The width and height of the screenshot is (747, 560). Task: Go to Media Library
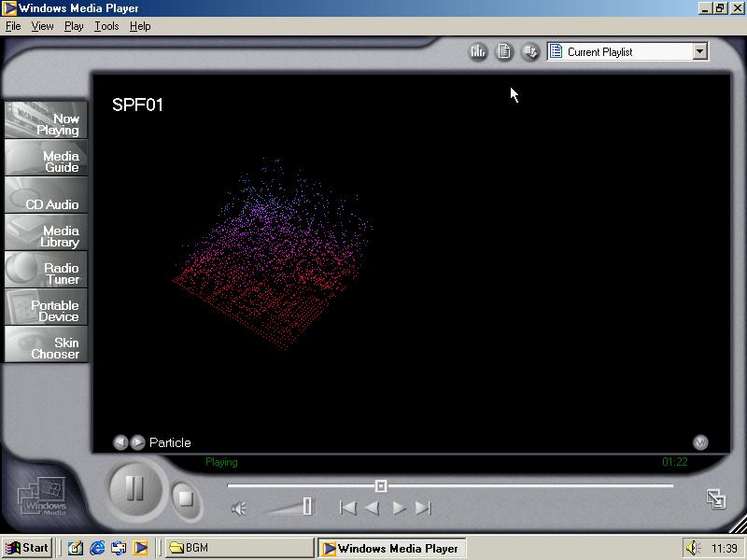(x=47, y=236)
